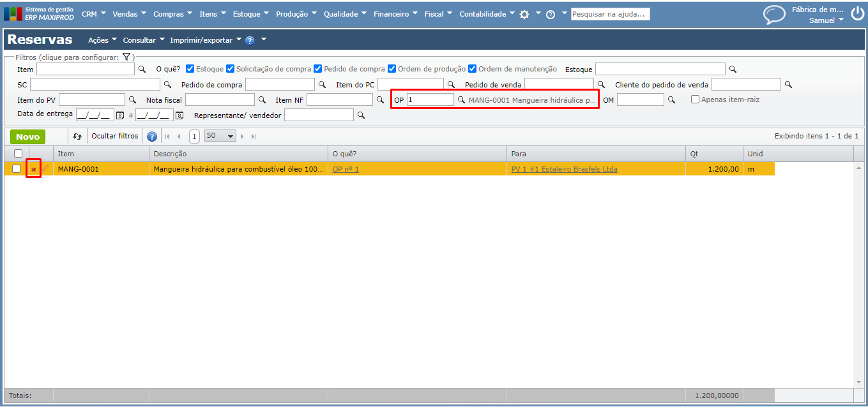Click the filter funnel configure icon
Viewport: 868px width, 407px height.
coord(126,57)
